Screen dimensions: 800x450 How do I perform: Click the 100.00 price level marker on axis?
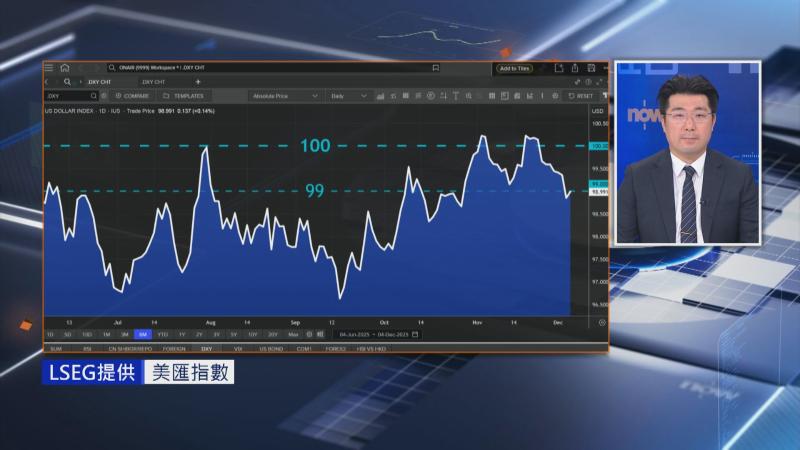point(600,146)
